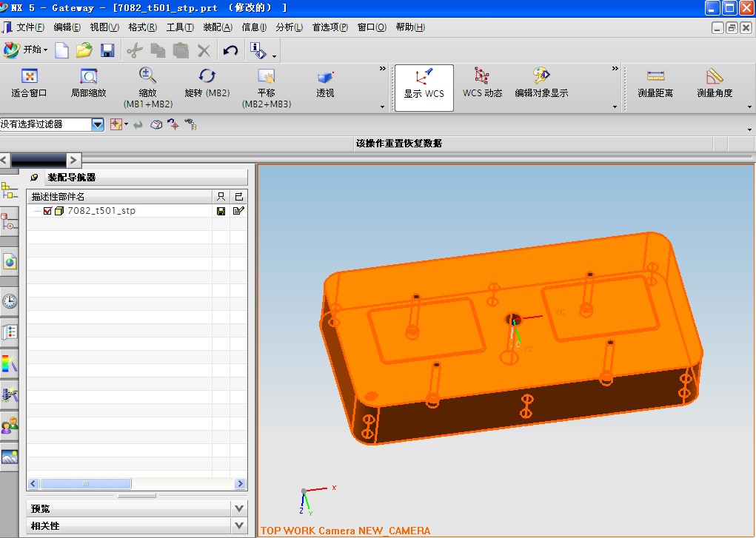Image resolution: width=756 pixels, height=538 pixels.
Task: Open the object information icon
Action: point(258,50)
